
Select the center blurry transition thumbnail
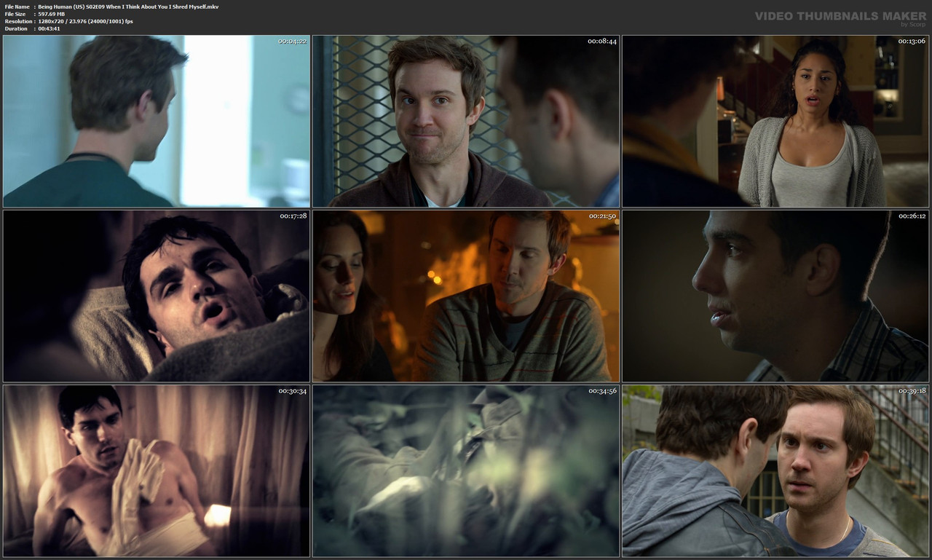pyautogui.click(x=465, y=471)
